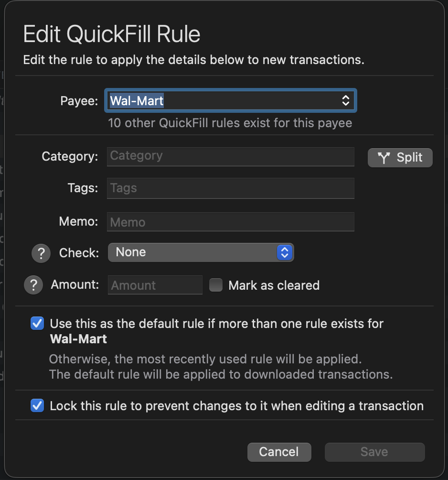Click the Tags input field
Screen dimensions: 448x480
(230, 188)
